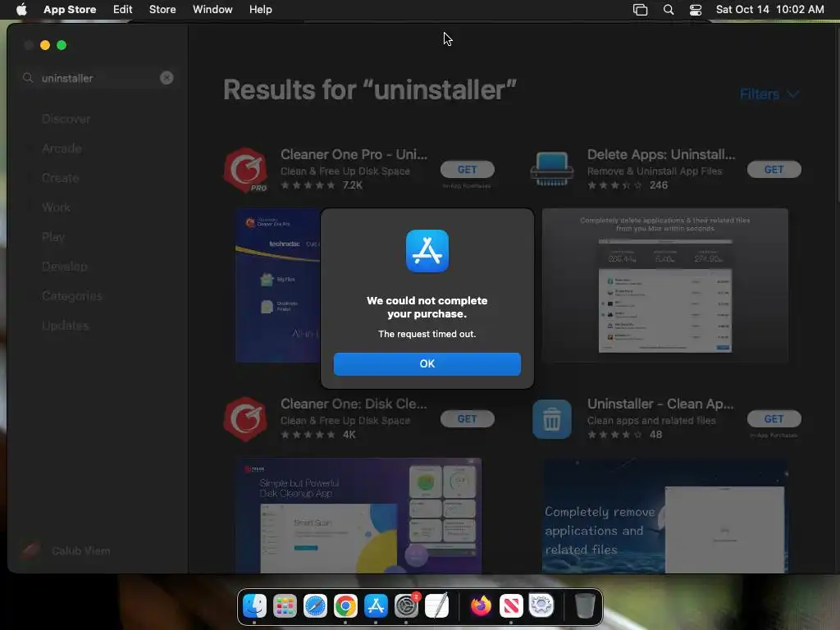Click the App Store icon in the dialog

(427, 251)
